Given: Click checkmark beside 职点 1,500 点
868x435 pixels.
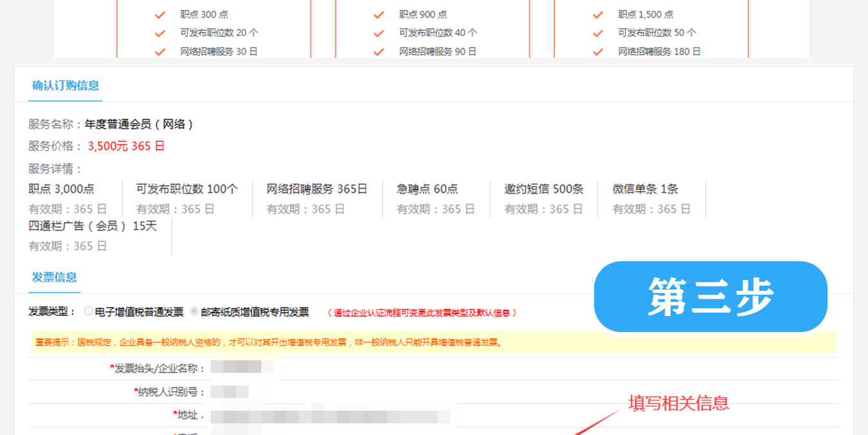Looking at the screenshot, I should [598, 14].
